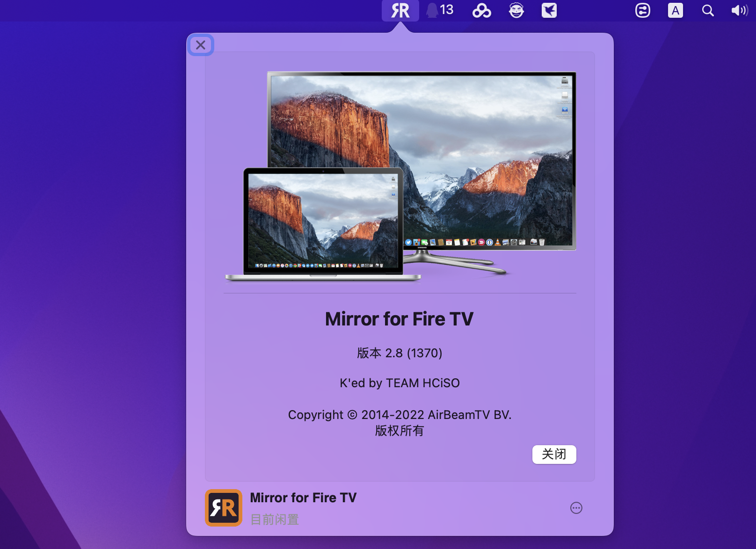This screenshot has width=756, height=549.
Task: Click the Mirror for Fire TV menu bar icon
Action: [400, 10]
